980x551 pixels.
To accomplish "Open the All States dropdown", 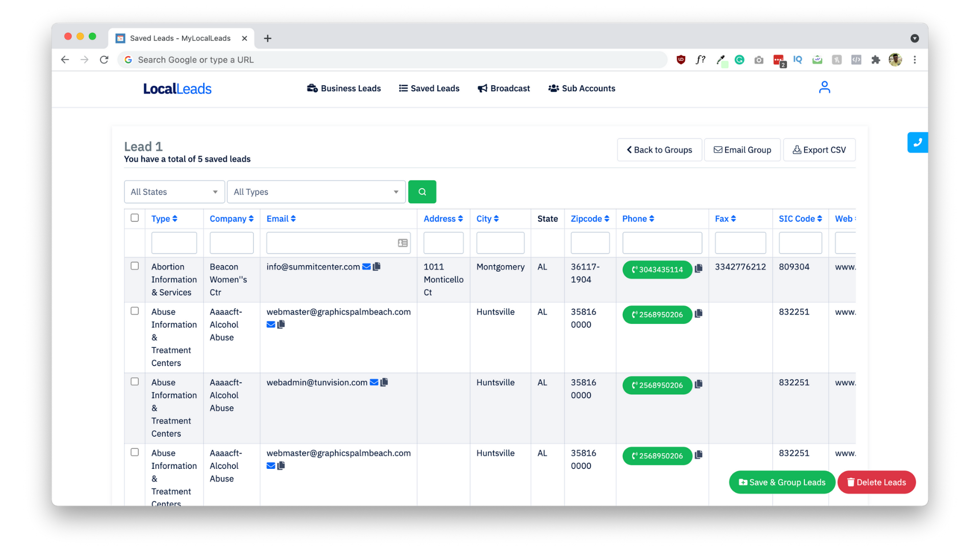I will [174, 192].
